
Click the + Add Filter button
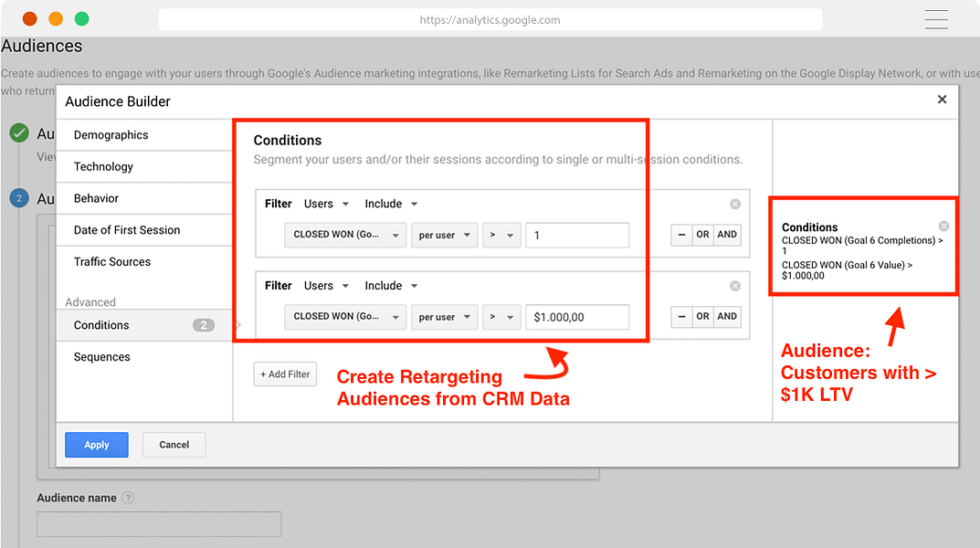point(285,374)
